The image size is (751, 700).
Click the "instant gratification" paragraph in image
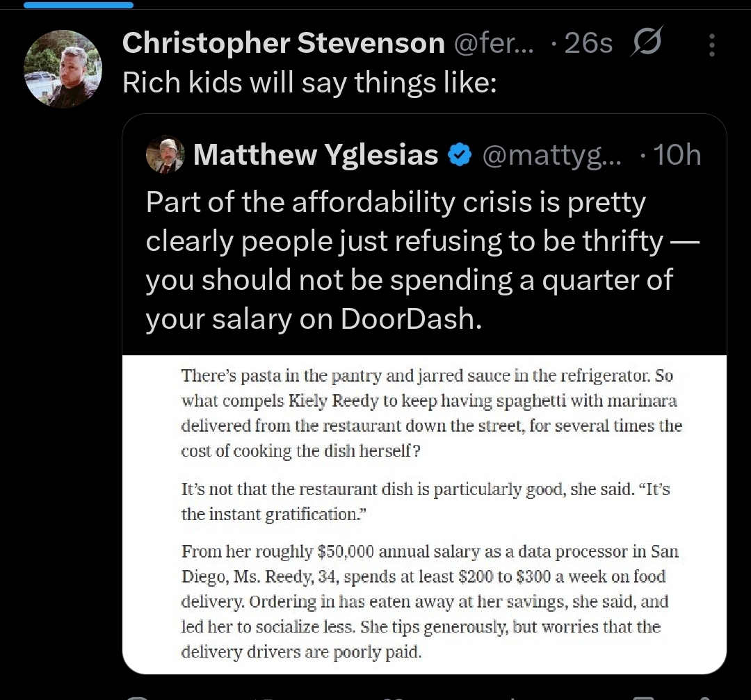click(424, 501)
